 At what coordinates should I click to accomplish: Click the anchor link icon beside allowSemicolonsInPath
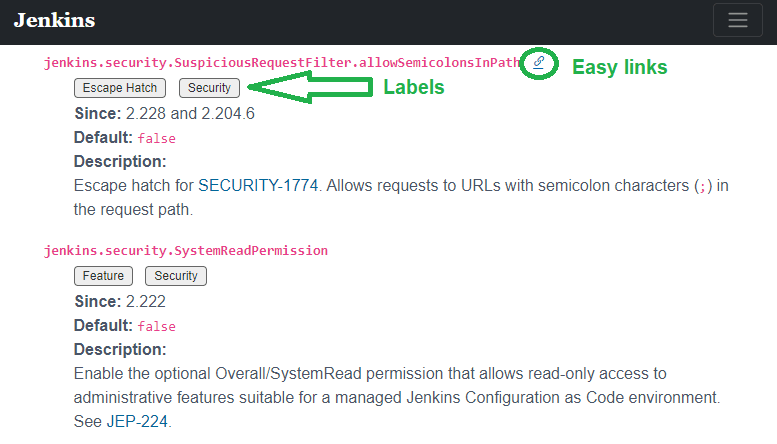(539, 63)
